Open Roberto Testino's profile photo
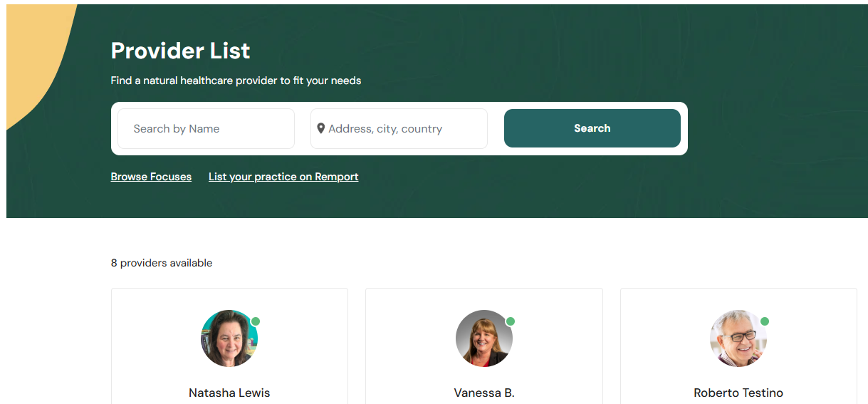The height and width of the screenshot is (404, 868). [x=738, y=338]
